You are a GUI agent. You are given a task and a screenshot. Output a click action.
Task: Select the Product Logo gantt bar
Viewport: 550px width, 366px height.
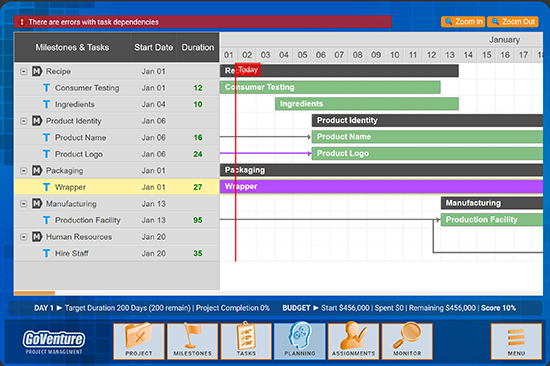click(428, 153)
